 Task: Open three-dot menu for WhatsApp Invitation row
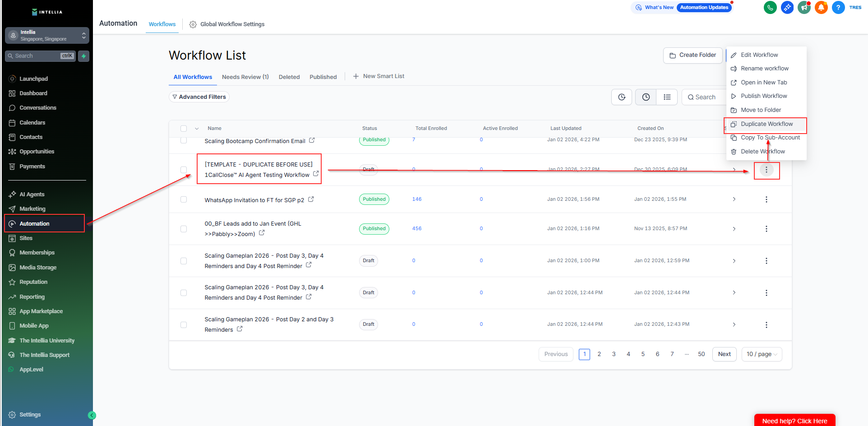766,199
